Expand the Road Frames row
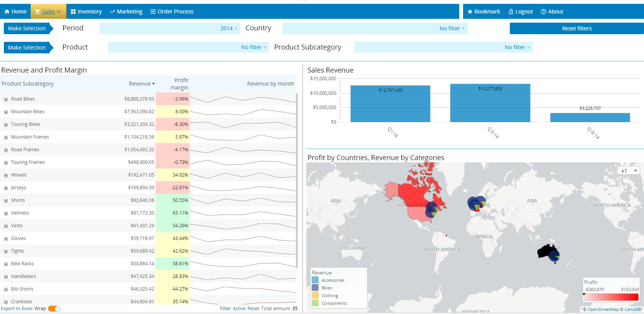644x314 pixels. click(x=6, y=150)
